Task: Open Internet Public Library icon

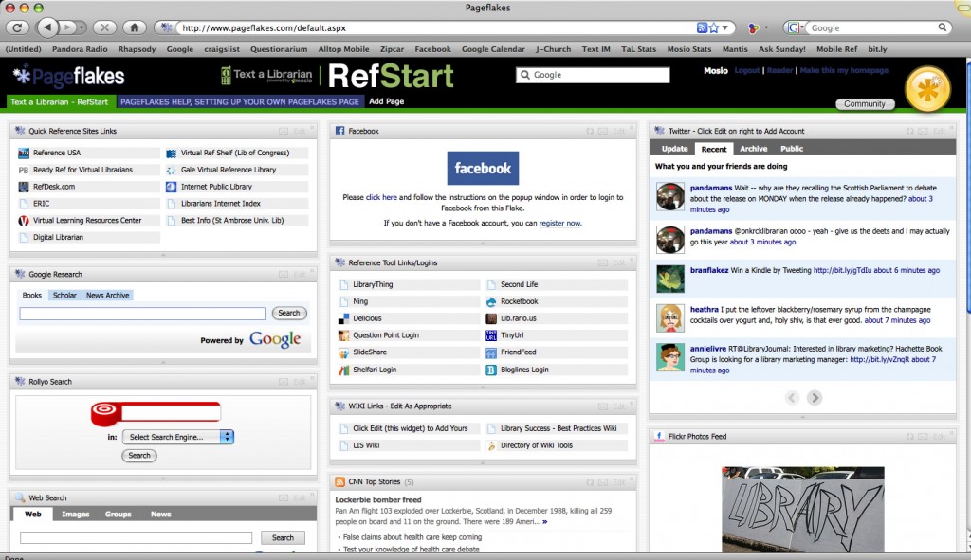Action: 172,187
